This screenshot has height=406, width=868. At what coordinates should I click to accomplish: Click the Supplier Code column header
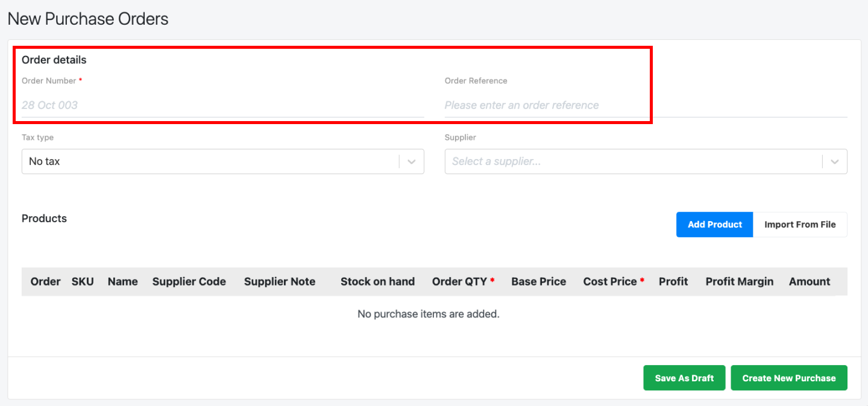point(189,281)
